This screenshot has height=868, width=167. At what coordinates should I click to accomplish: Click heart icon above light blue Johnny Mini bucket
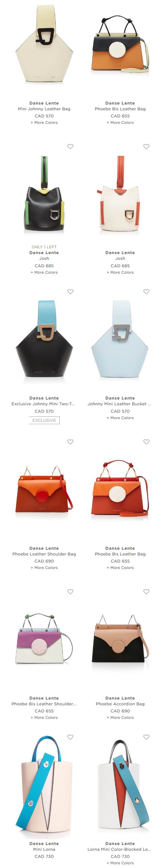click(146, 292)
